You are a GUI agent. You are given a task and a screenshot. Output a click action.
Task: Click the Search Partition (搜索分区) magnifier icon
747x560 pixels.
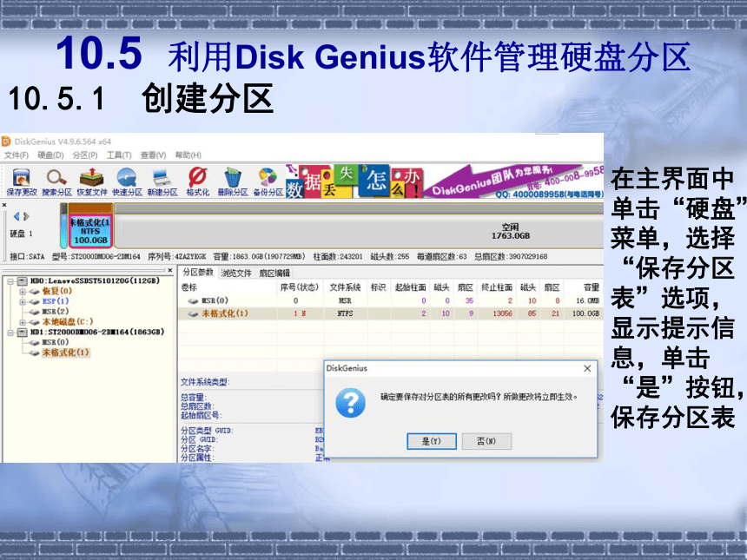pyautogui.click(x=56, y=182)
